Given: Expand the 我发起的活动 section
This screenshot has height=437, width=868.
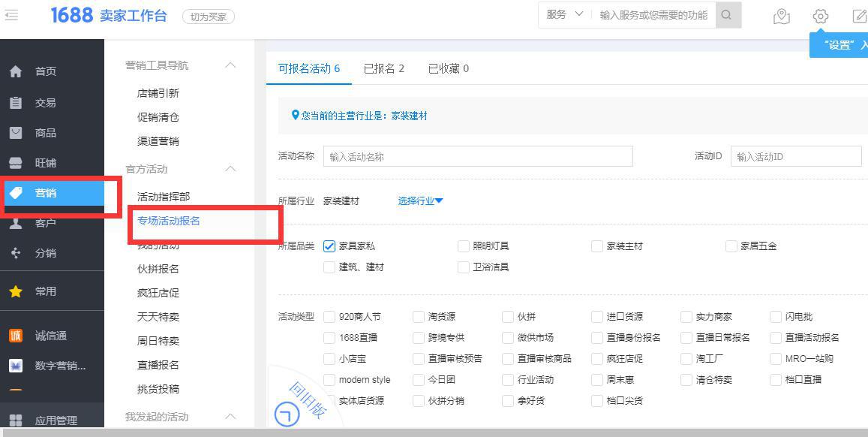Looking at the screenshot, I should point(230,417).
